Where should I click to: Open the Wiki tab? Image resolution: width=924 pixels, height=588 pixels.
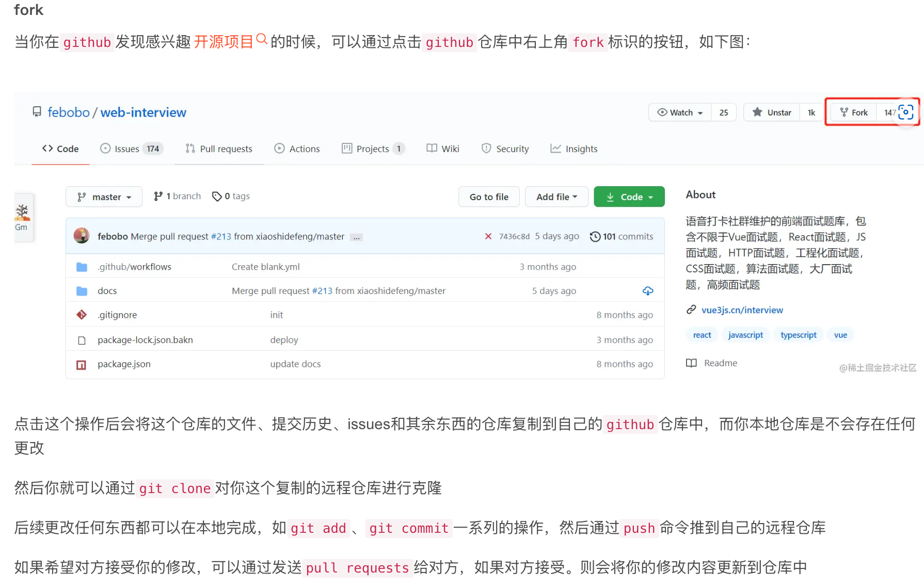(443, 149)
